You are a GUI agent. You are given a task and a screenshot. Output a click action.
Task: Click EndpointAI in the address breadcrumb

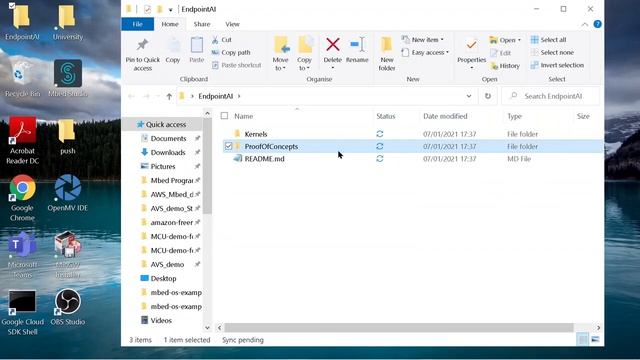(x=216, y=96)
